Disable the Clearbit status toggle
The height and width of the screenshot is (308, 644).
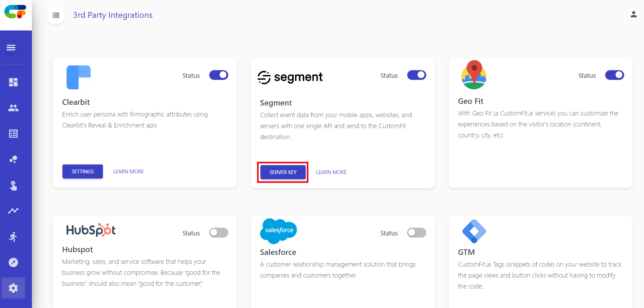pos(219,75)
